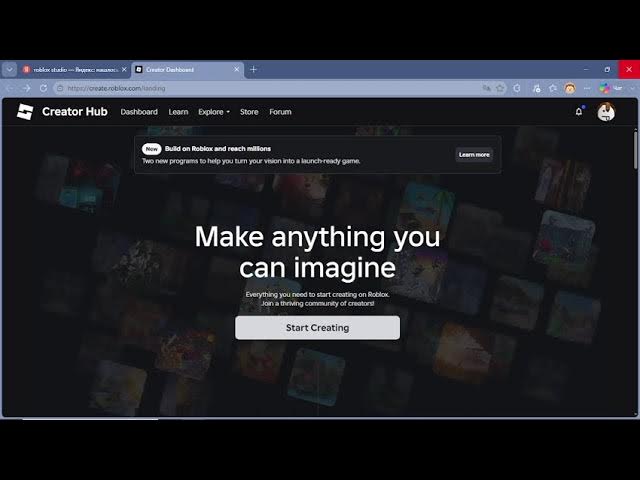Restore down the browser window
The image size is (640, 480).
click(607, 69)
